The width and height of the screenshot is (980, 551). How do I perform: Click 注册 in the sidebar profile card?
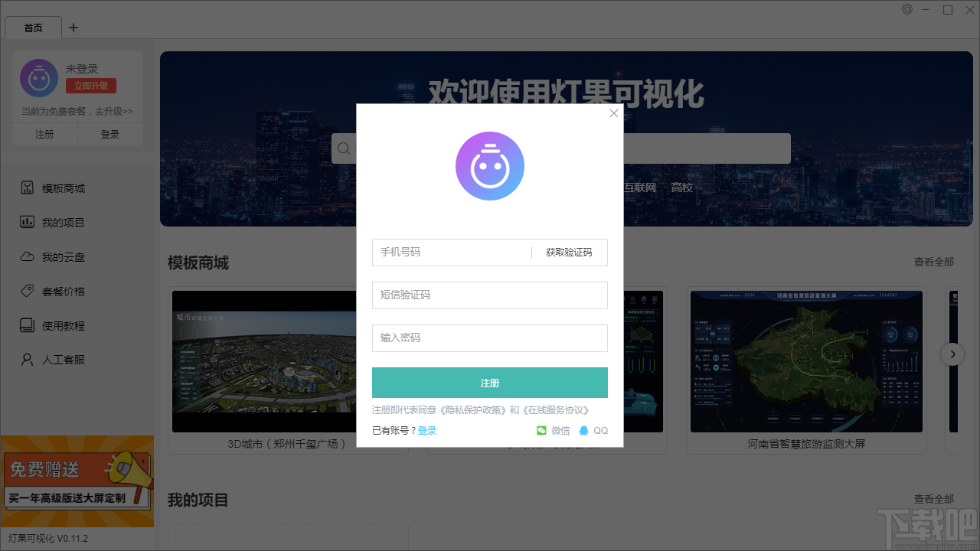click(44, 135)
